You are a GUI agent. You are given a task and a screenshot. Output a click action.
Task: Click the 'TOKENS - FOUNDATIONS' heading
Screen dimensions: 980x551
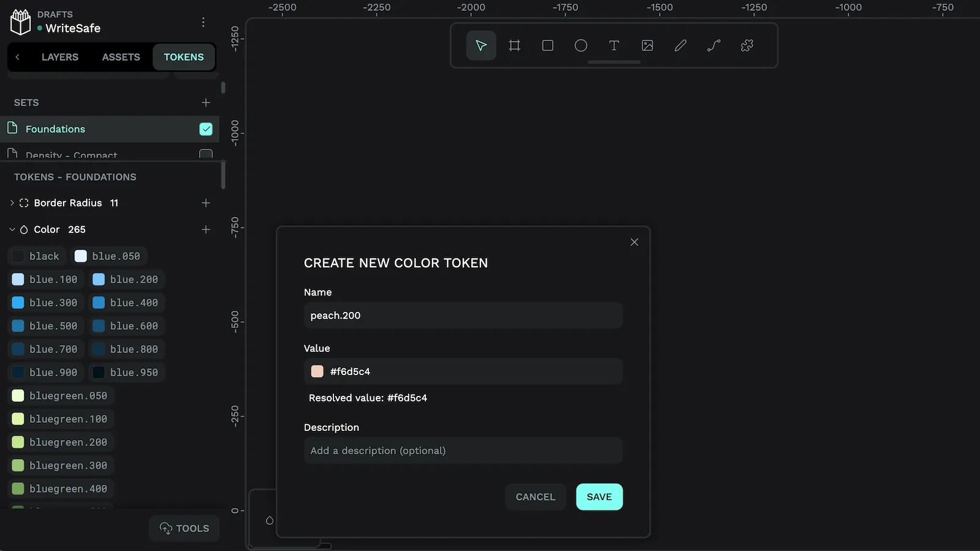pyautogui.click(x=75, y=177)
